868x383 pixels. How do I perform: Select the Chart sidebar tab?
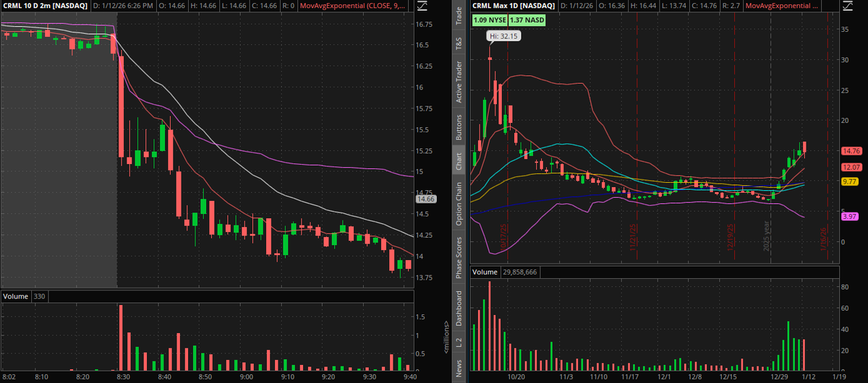pyautogui.click(x=458, y=161)
